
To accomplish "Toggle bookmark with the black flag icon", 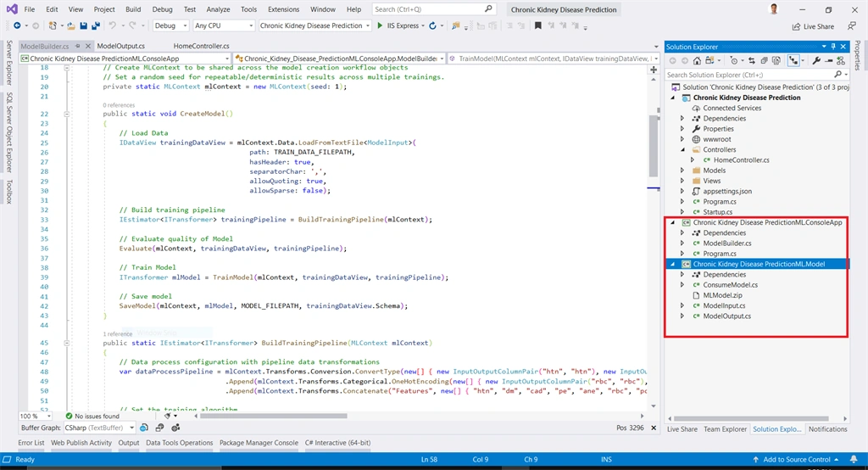I will click(537, 25).
